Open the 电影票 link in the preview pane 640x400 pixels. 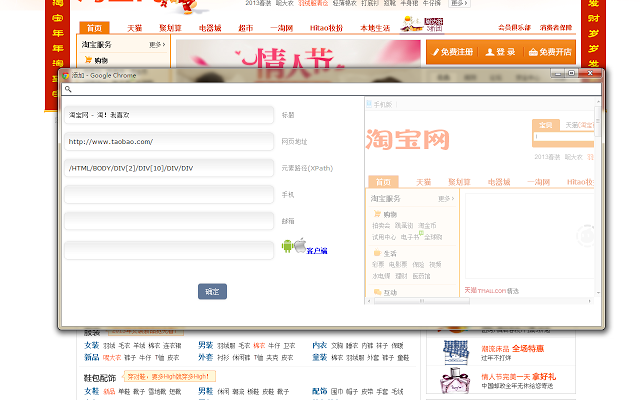pos(398,264)
